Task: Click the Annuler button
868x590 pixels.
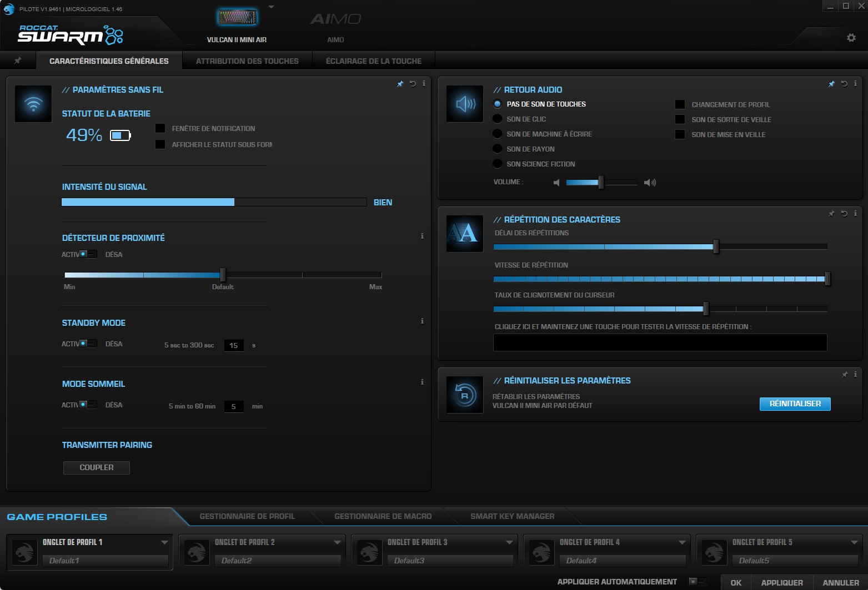Action: 841,582
